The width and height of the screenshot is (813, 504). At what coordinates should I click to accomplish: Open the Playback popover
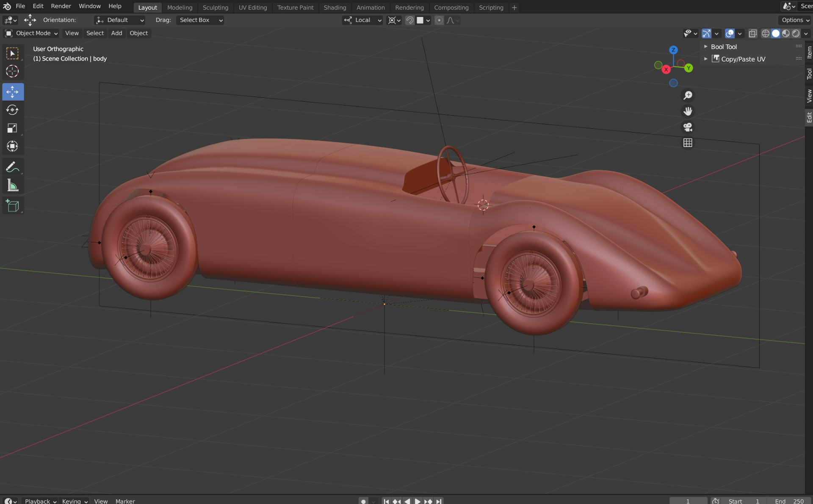(40, 501)
